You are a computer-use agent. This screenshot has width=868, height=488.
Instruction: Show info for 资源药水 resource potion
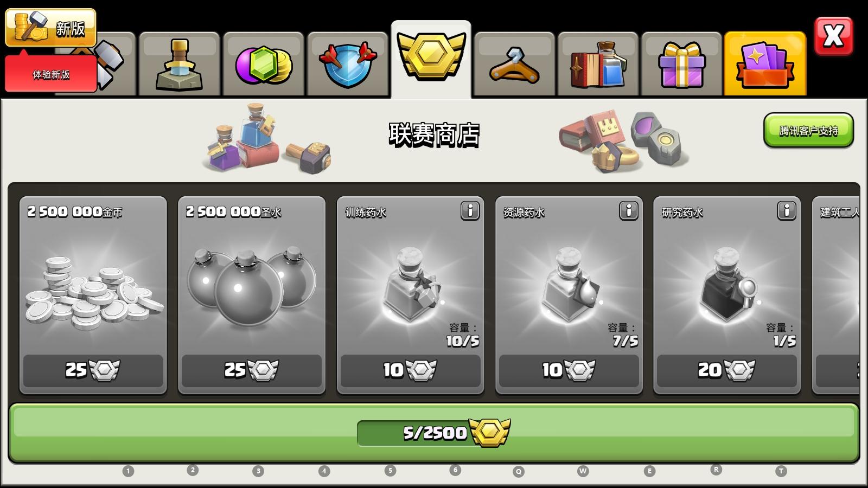tap(629, 210)
